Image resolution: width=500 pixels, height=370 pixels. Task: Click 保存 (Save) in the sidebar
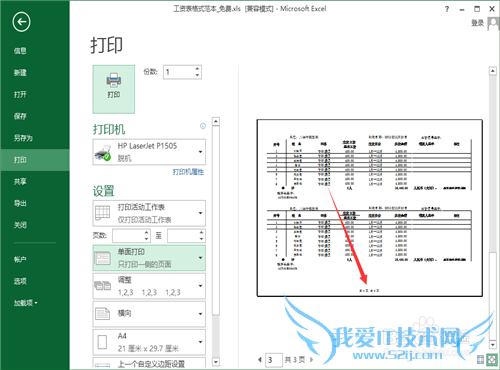tap(20, 116)
